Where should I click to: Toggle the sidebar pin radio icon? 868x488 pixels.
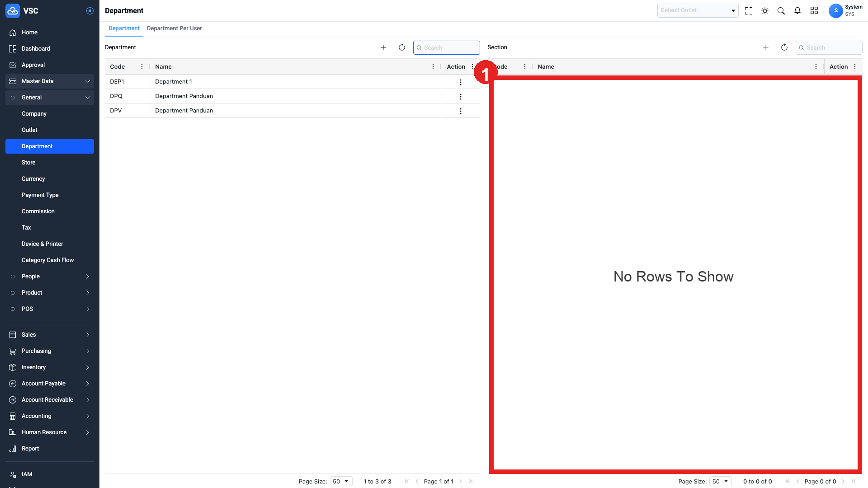(x=90, y=11)
